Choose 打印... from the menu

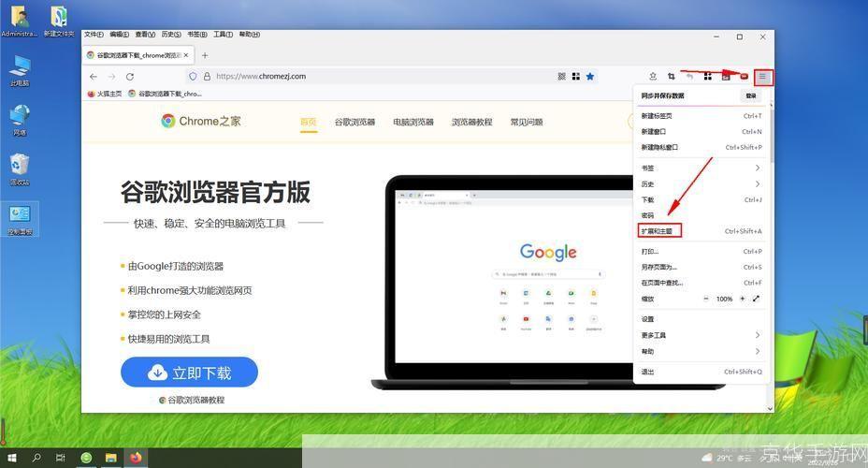(x=701, y=252)
